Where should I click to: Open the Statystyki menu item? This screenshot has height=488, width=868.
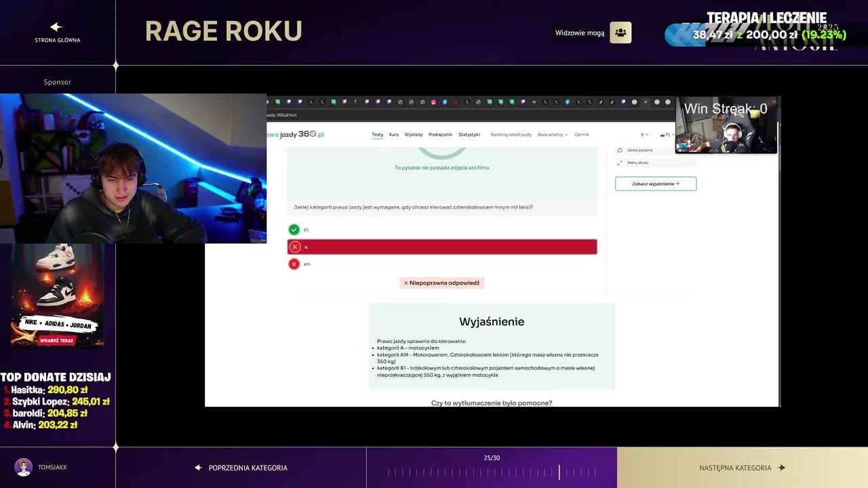(469, 134)
